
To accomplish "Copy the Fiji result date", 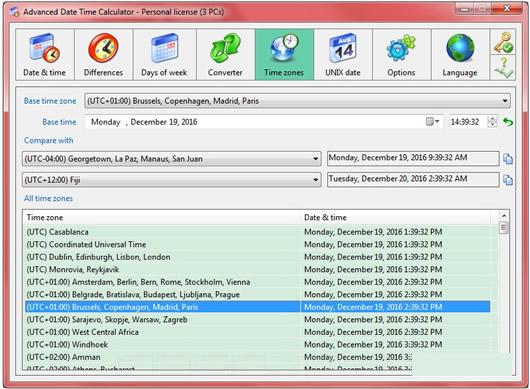I will tap(508, 180).
